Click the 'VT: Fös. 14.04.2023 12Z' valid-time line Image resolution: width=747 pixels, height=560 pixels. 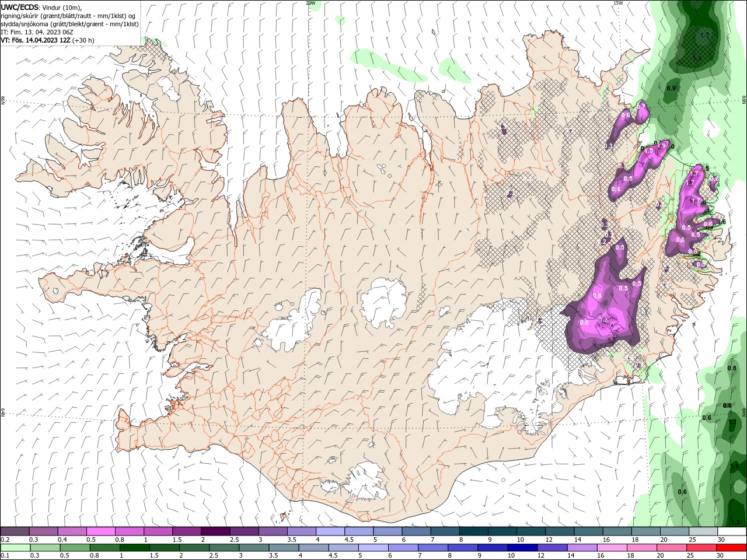[x=47, y=40]
